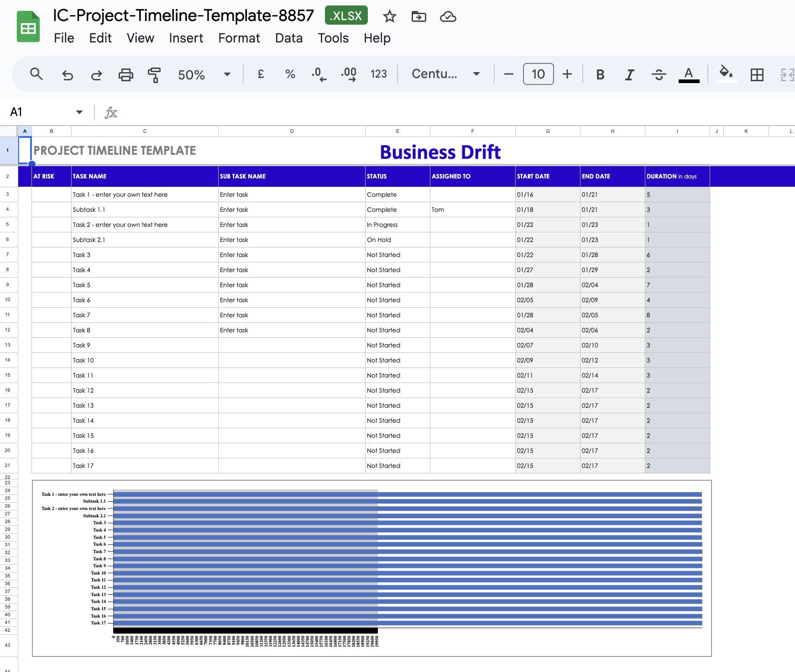The width and height of the screenshot is (795, 672).
Task: Open more number formats 123
Action: coord(378,74)
